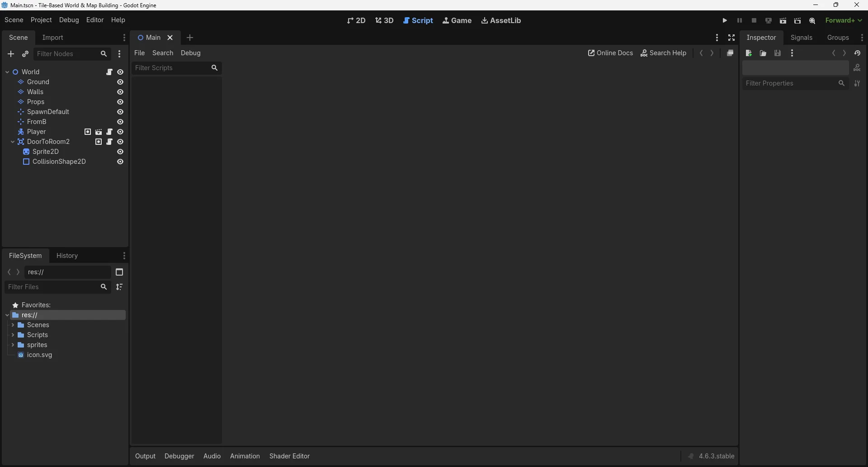
Task: Open the World node's attached script
Action: coord(109,72)
